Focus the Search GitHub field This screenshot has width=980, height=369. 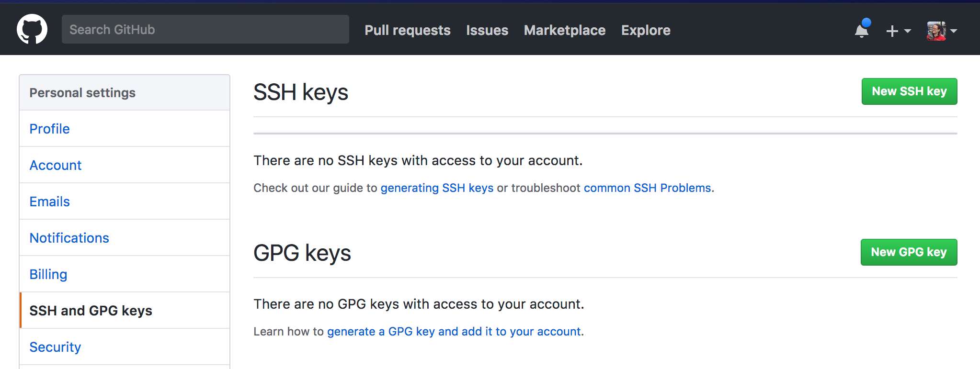205,29
